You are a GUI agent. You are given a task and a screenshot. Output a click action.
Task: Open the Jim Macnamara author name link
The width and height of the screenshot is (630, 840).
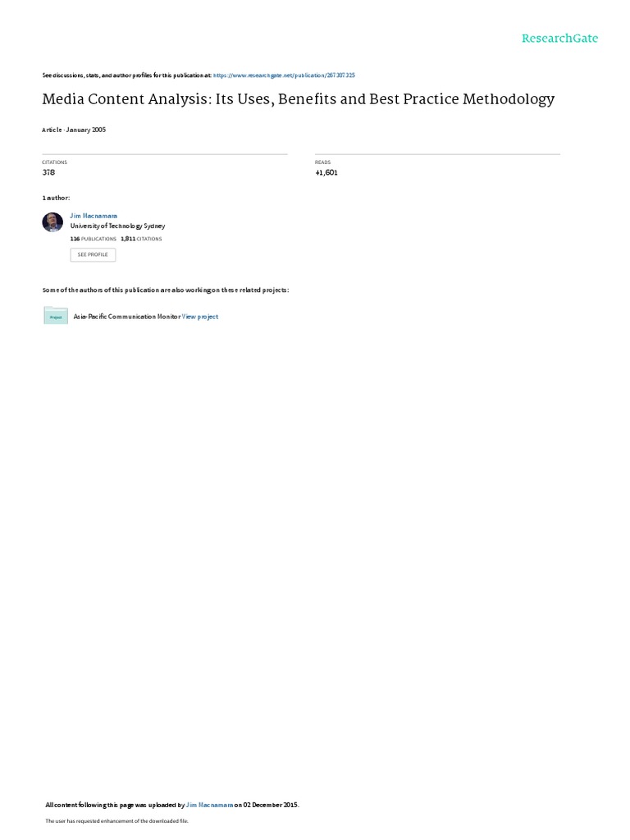point(94,216)
